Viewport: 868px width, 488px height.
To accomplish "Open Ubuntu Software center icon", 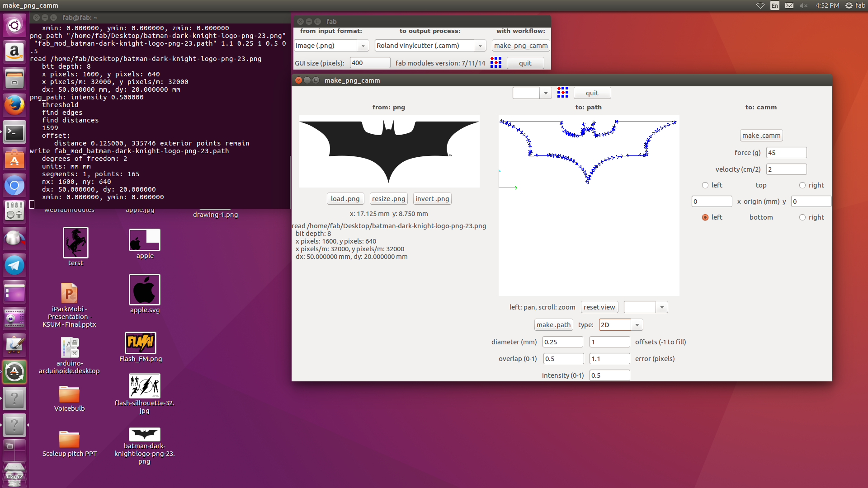I will click(x=14, y=159).
